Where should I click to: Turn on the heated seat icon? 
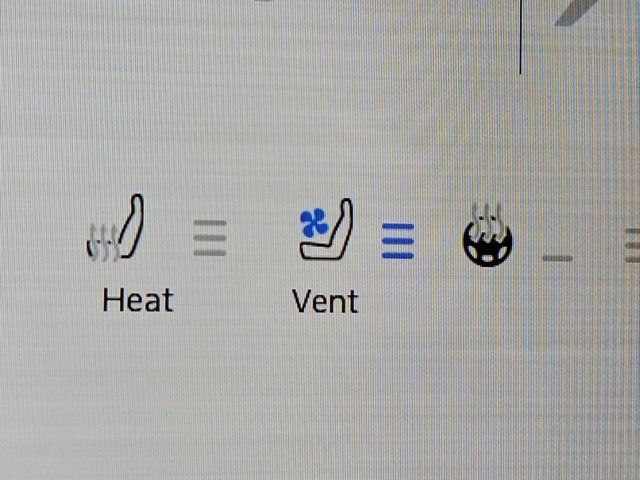115,228
